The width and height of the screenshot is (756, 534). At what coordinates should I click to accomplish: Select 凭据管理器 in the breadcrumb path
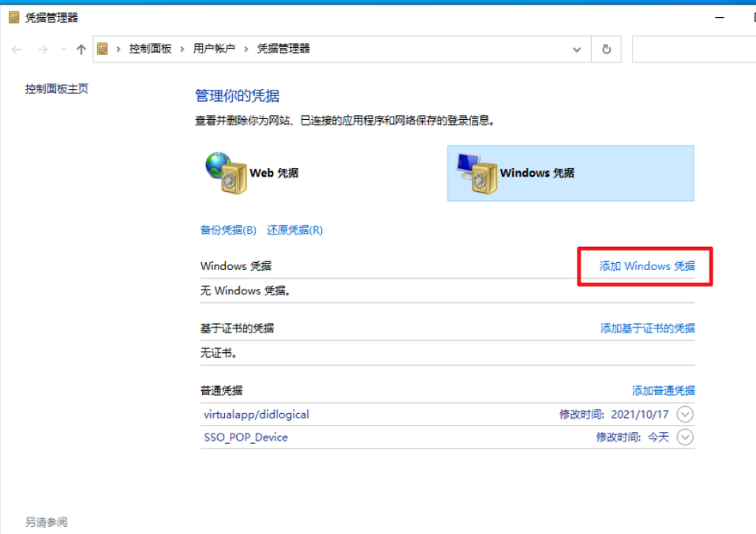coord(283,49)
